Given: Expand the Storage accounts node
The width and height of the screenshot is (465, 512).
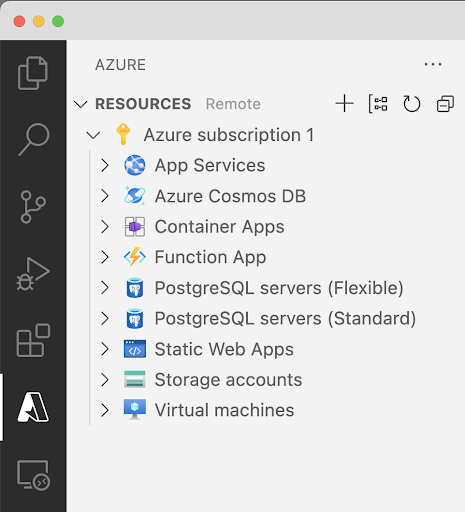Looking at the screenshot, I should coord(105,380).
